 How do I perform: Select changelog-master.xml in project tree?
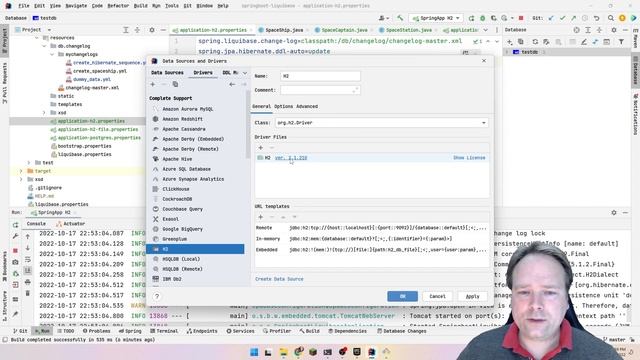[x=92, y=88]
